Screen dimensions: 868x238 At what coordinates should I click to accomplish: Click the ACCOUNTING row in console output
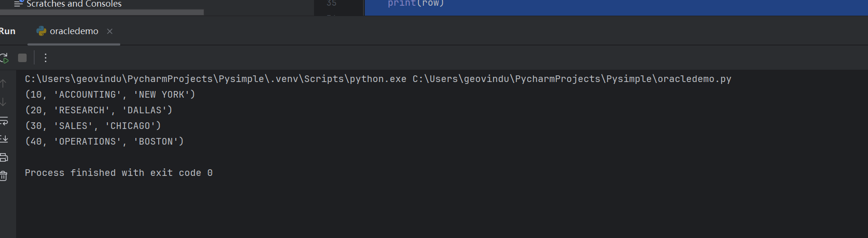tap(110, 95)
